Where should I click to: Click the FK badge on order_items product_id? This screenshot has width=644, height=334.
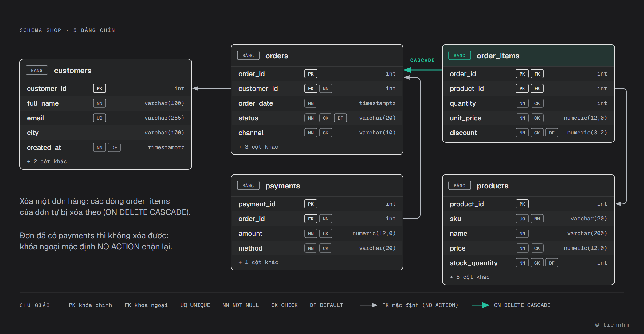(537, 88)
